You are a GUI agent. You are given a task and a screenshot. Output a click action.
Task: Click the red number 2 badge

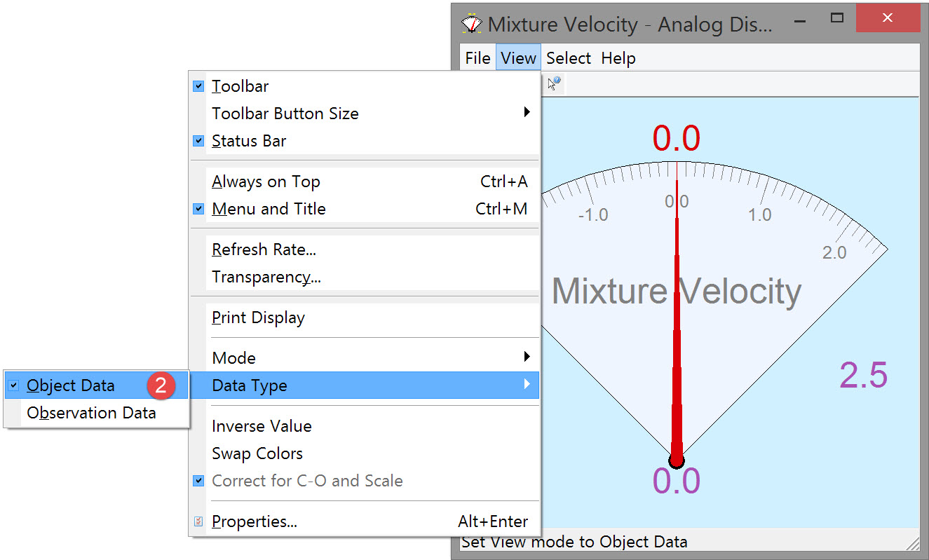[161, 385]
